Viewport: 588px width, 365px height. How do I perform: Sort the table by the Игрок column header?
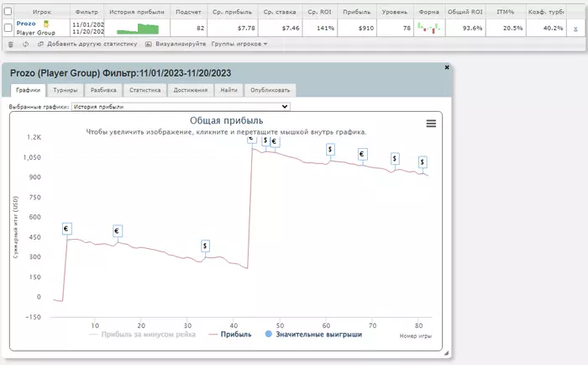[x=42, y=12]
